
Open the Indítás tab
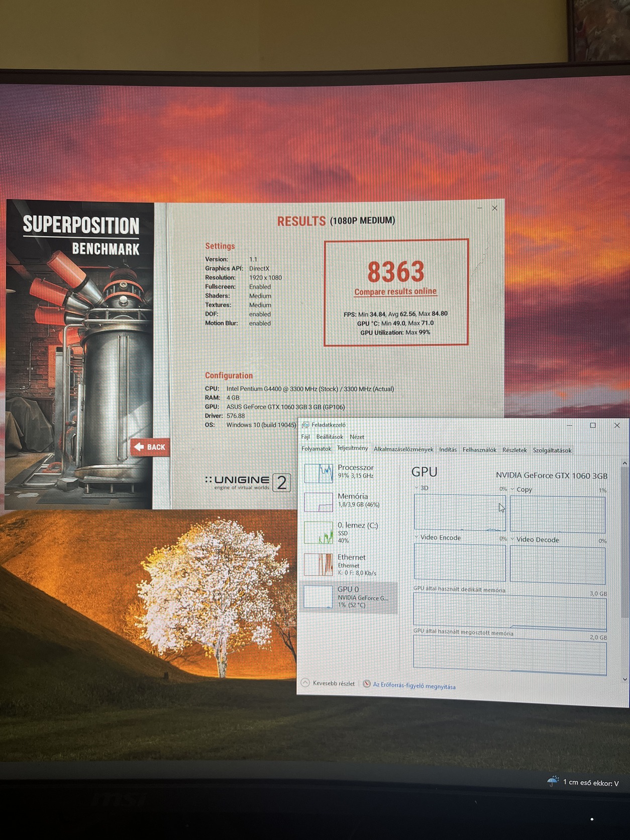coord(448,450)
